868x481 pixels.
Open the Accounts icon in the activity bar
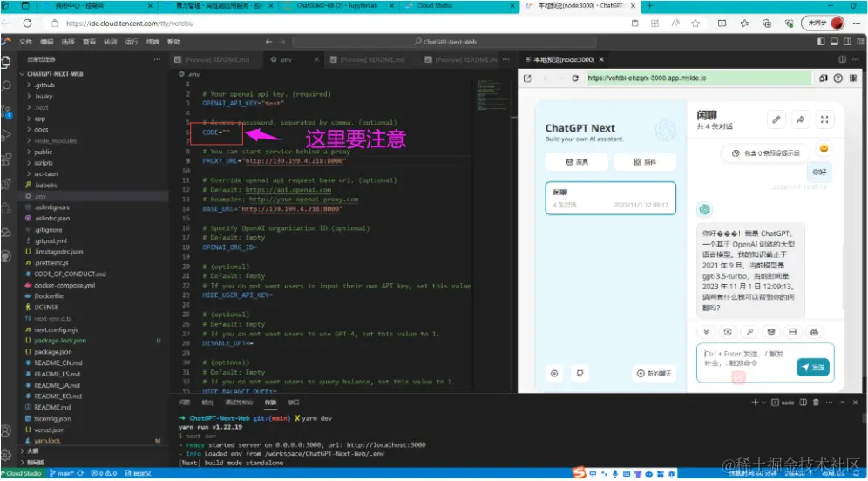[x=6, y=430]
